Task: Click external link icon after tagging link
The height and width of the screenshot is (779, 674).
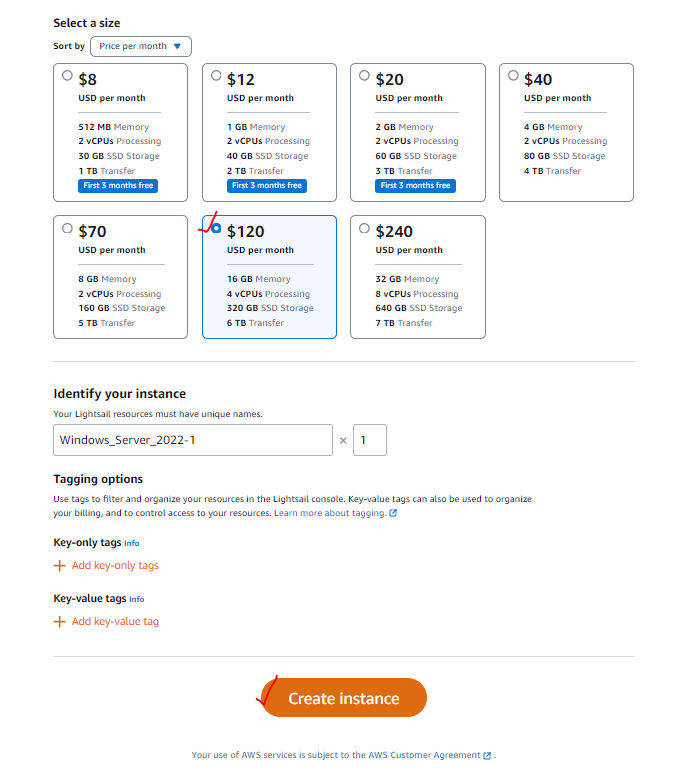Action: click(393, 513)
